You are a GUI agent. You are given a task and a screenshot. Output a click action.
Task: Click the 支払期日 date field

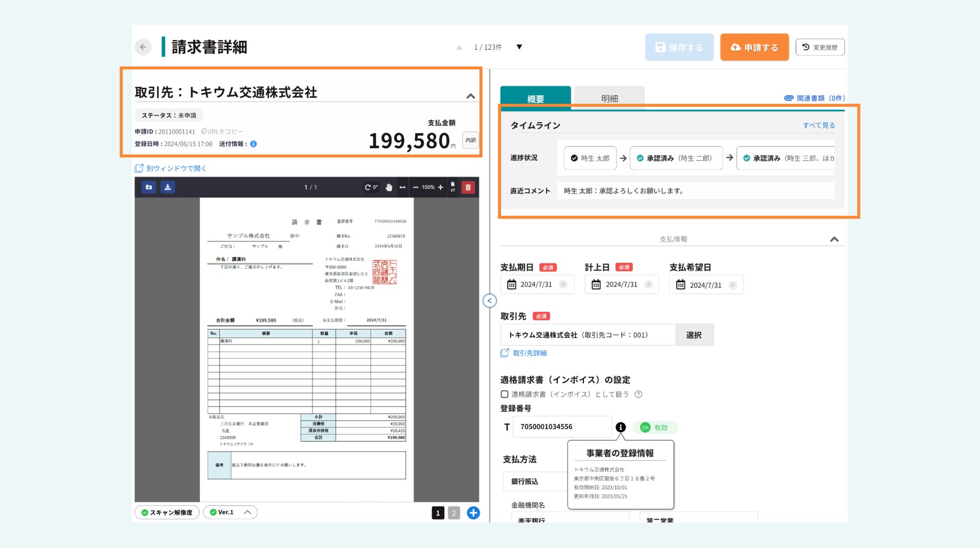tap(536, 285)
